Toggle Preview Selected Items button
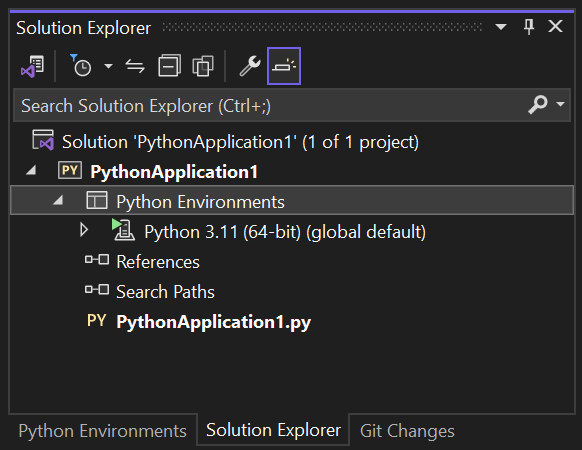The image size is (582, 450). click(284, 66)
